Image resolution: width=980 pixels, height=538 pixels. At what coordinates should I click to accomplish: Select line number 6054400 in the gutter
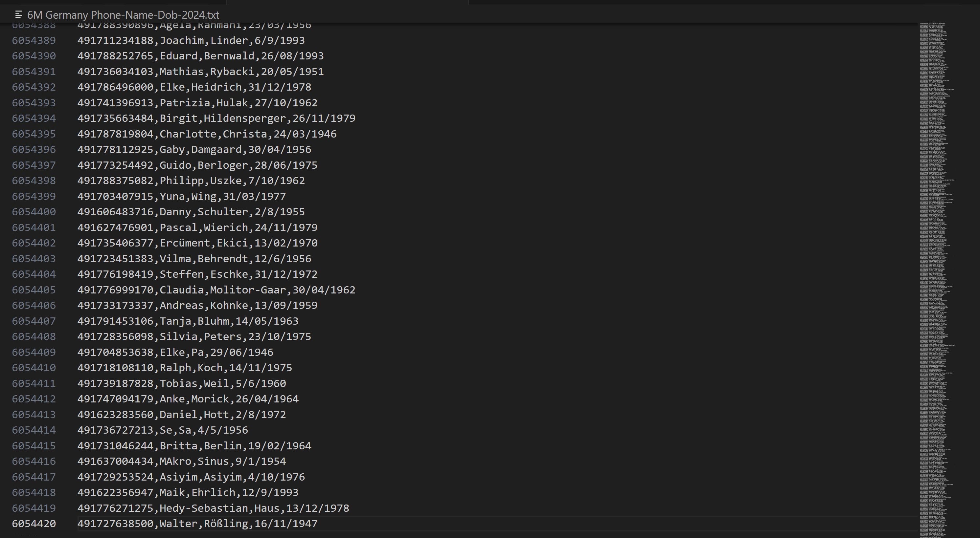coord(34,212)
